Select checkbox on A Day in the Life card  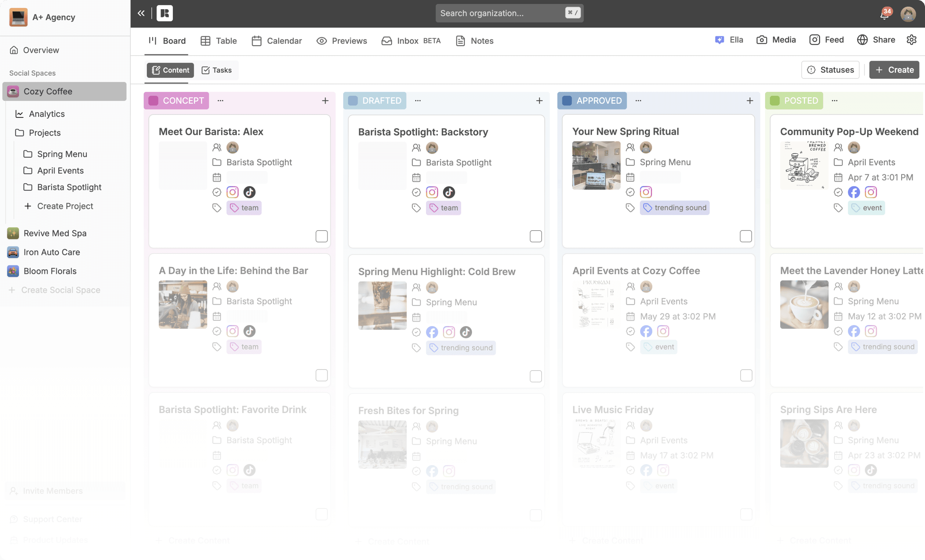point(321,375)
